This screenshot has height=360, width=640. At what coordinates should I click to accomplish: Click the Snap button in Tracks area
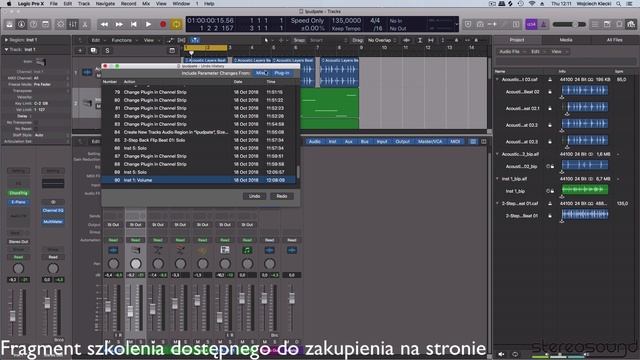(299, 40)
